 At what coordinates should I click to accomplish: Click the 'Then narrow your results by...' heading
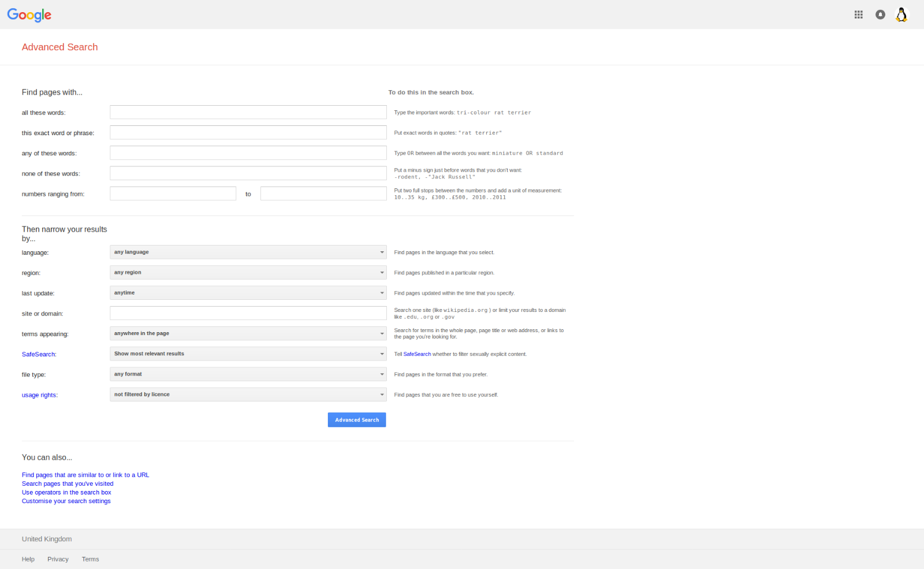tap(65, 234)
